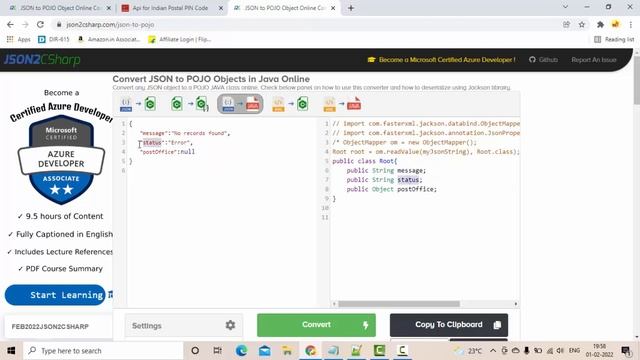Open Camtasia green C taskbar icon
The height and width of the screenshot is (360, 640).
(x=380, y=351)
